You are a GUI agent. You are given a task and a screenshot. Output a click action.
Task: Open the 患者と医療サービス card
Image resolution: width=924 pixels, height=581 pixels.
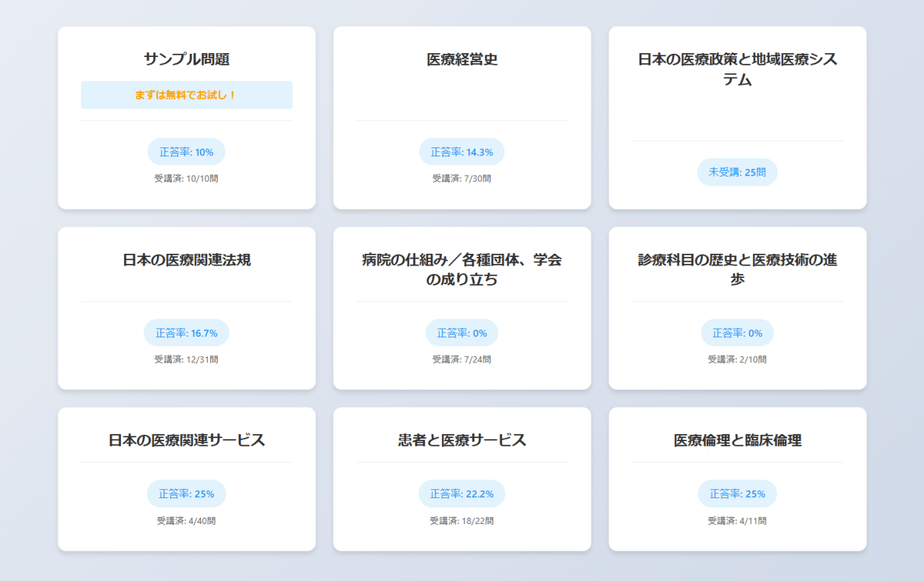pos(462,479)
